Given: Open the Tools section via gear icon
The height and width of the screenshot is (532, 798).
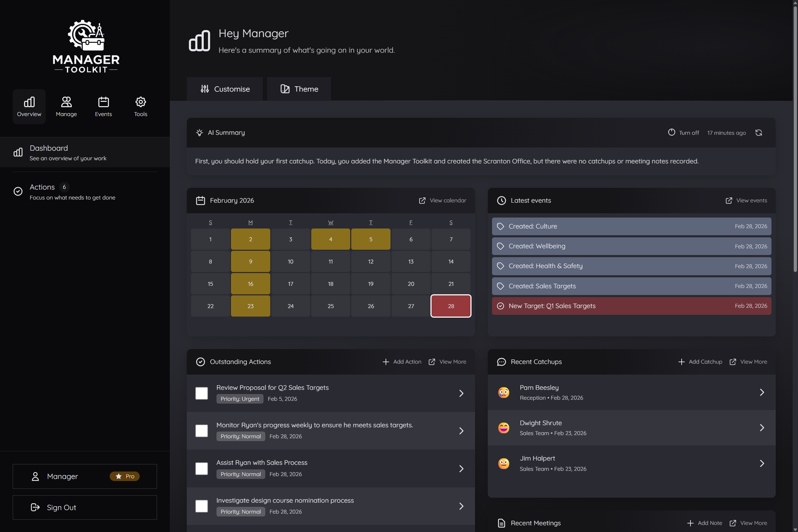Looking at the screenshot, I should coord(140,106).
